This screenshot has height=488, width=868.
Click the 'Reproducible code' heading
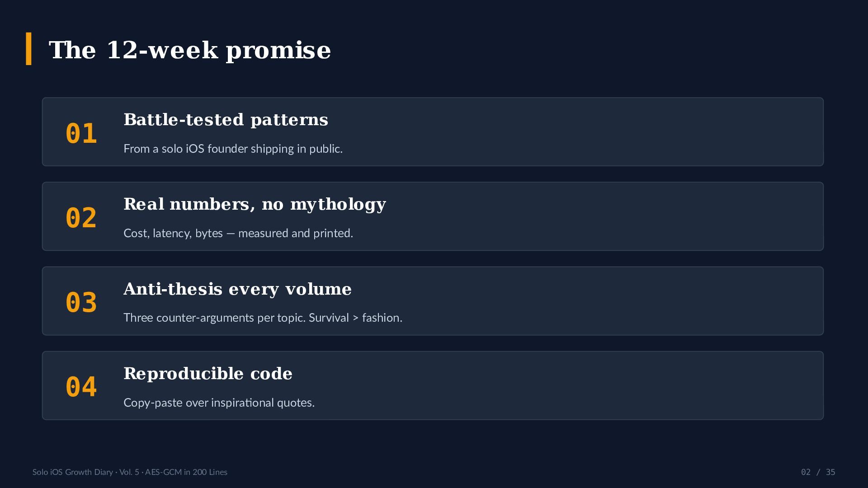pos(208,374)
